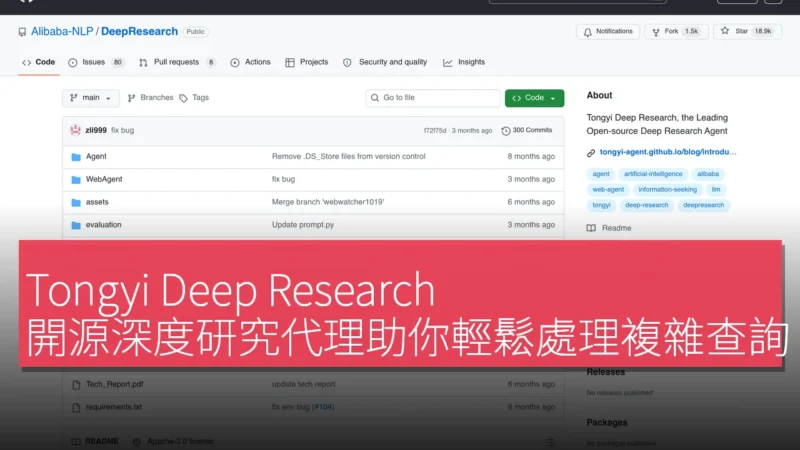Screen dimensions: 800x450
Task: Open the Tech_Report.pdf file
Action: click(114, 384)
